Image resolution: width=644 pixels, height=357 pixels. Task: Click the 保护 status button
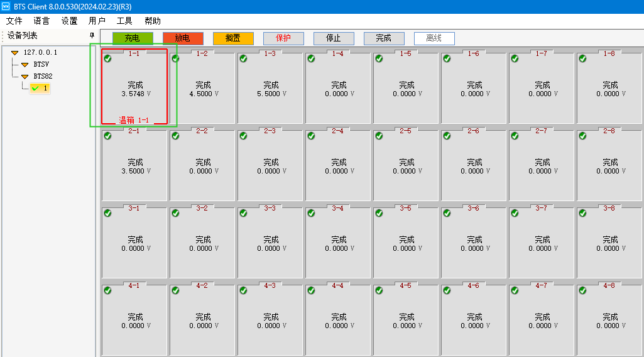(x=283, y=38)
